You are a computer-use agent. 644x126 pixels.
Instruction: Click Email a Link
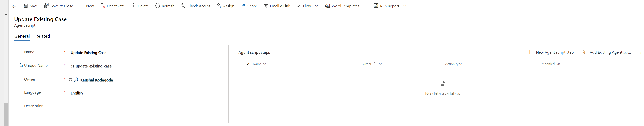coord(277,6)
